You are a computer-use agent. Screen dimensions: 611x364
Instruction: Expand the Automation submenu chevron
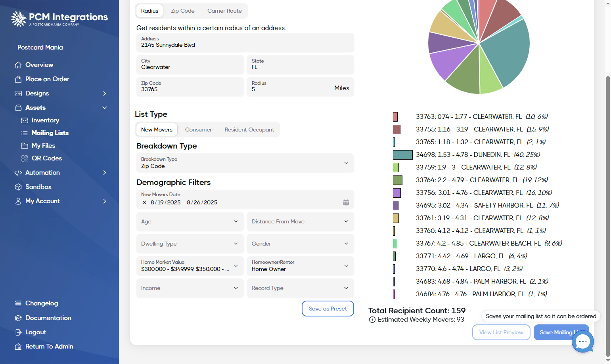point(105,173)
